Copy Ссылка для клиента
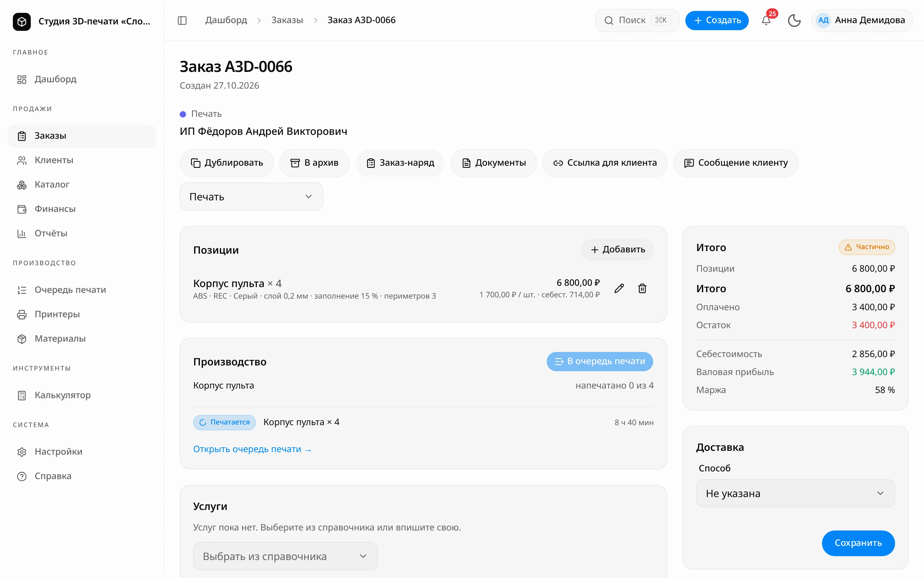The image size is (924, 578). pyautogui.click(x=605, y=163)
